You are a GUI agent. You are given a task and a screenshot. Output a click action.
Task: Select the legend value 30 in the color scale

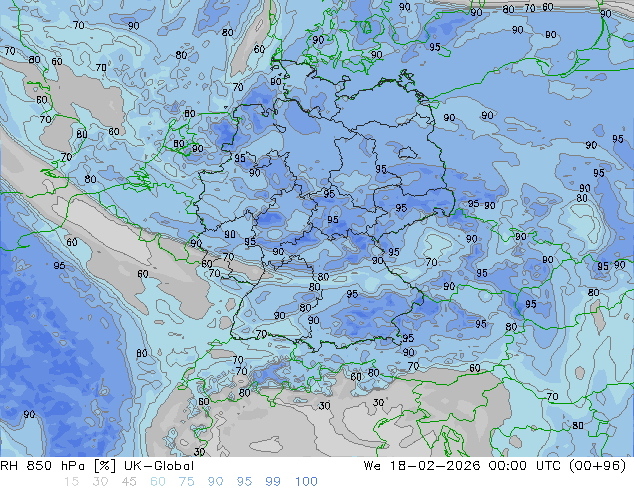pyautogui.click(x=100, y=482)
